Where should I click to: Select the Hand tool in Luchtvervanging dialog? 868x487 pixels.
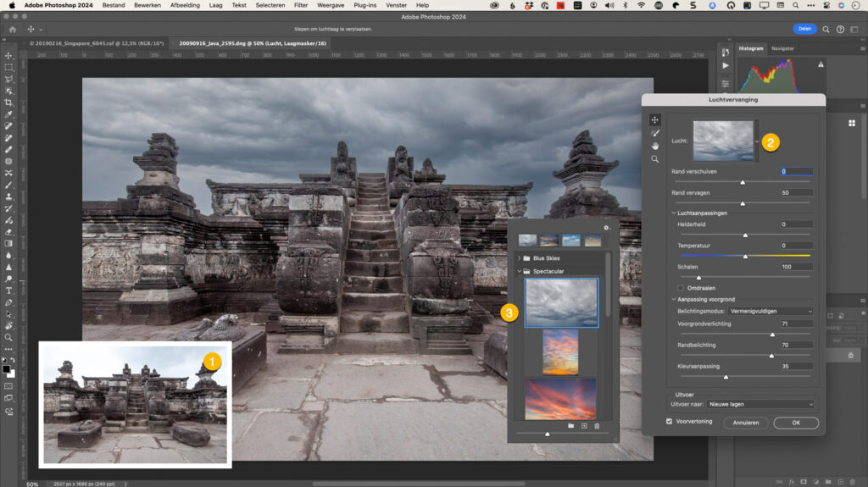[655, 146]
